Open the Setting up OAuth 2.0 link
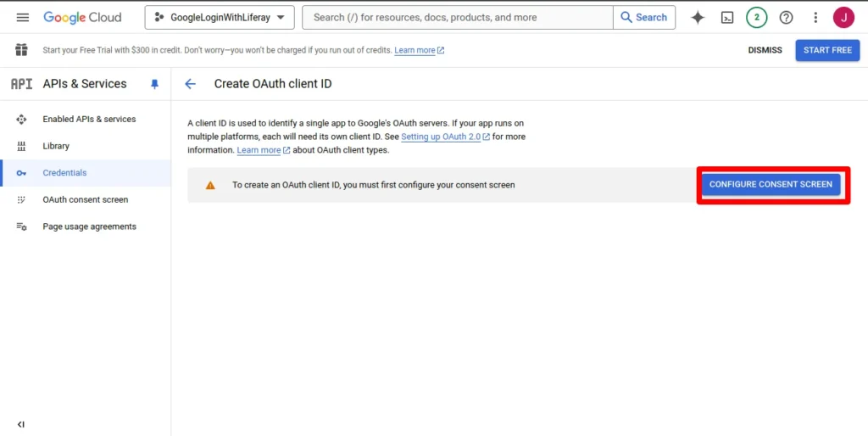868x436 pixels. coord(440,137)
